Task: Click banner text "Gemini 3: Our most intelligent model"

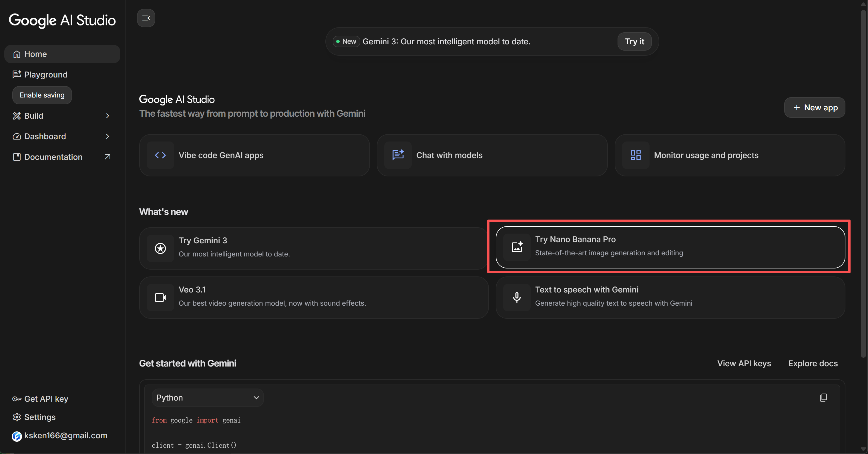Action: pos(447,41)
